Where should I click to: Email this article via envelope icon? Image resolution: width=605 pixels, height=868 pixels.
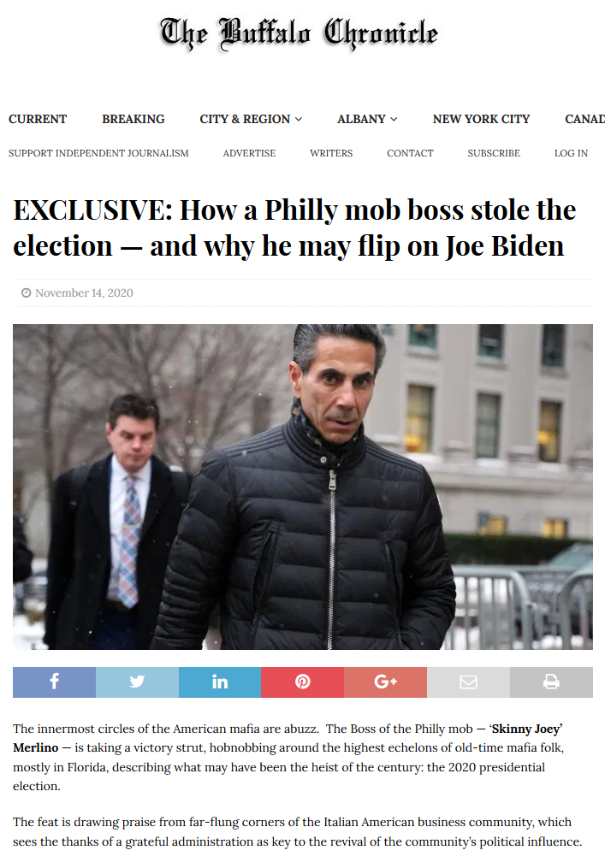point(468,682)
